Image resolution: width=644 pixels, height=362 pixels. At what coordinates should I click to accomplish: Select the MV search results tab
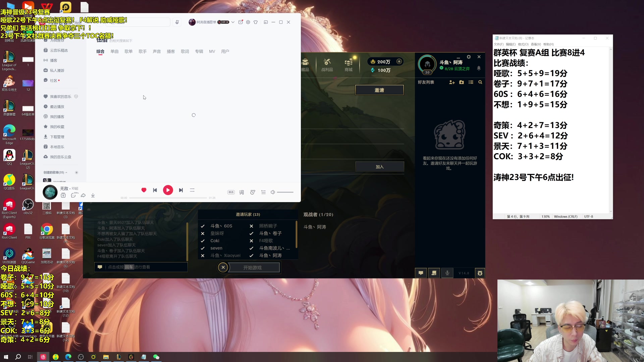coord(212,52)
